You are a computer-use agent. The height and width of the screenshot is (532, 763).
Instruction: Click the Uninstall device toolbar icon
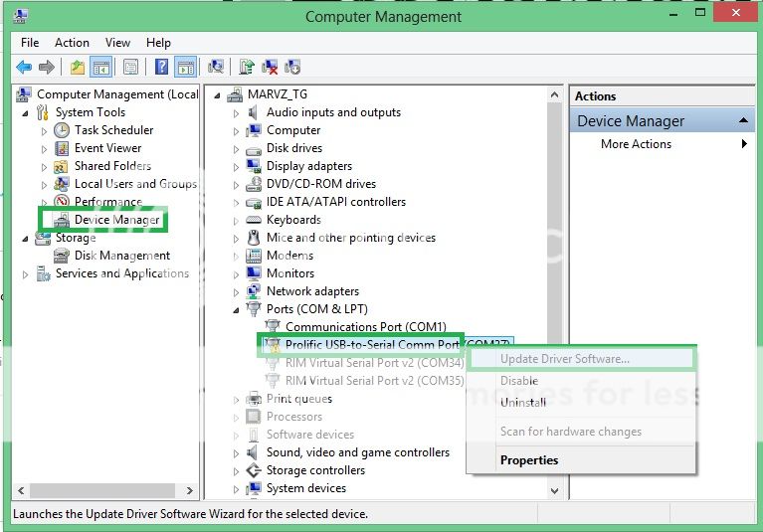tap(270, 67)
